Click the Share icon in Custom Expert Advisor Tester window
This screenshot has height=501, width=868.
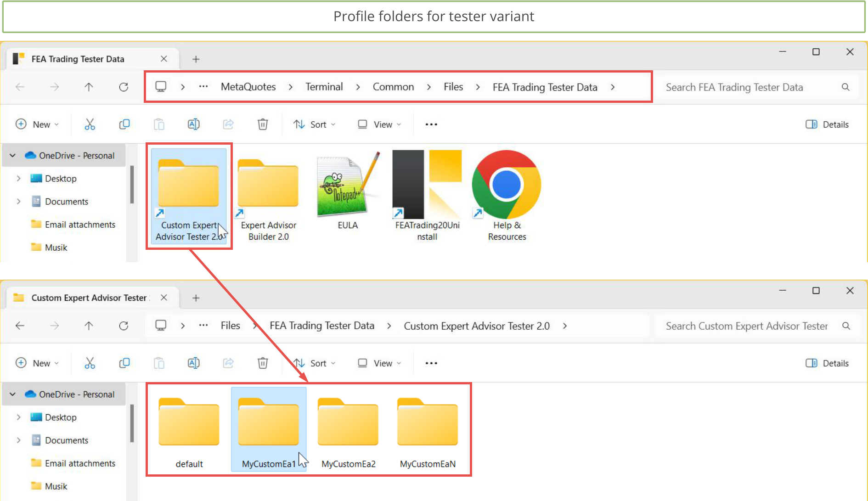(228, 363)
